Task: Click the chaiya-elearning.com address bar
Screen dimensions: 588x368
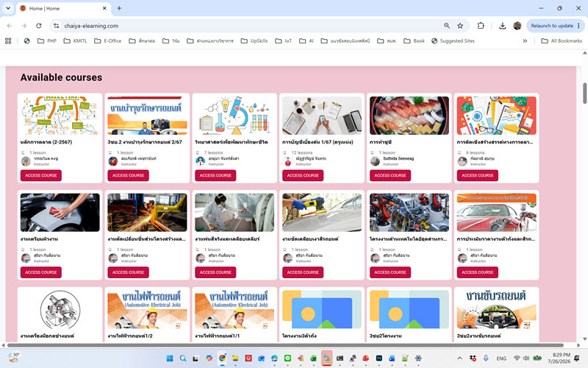Action: 248,26
